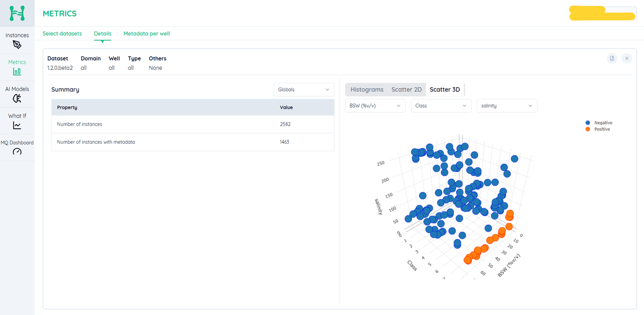Expand the salinity axis dropdown
644x315 pixels.
tap(507, 106)
